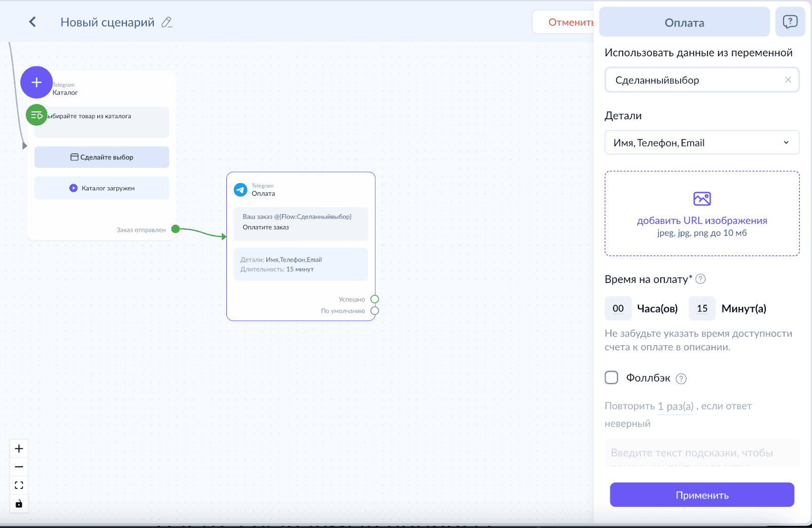Click card icon in Сделайте выбор button
The image size is (812, 528).
74,157
